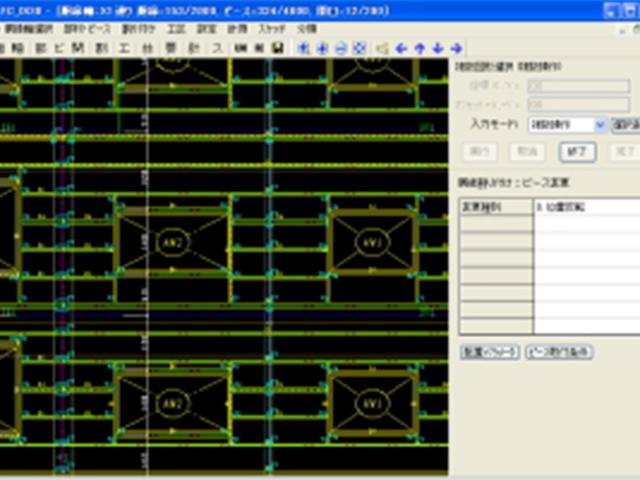Click the pan right blue arrow
640x480 pixels.
coord(456,47)
